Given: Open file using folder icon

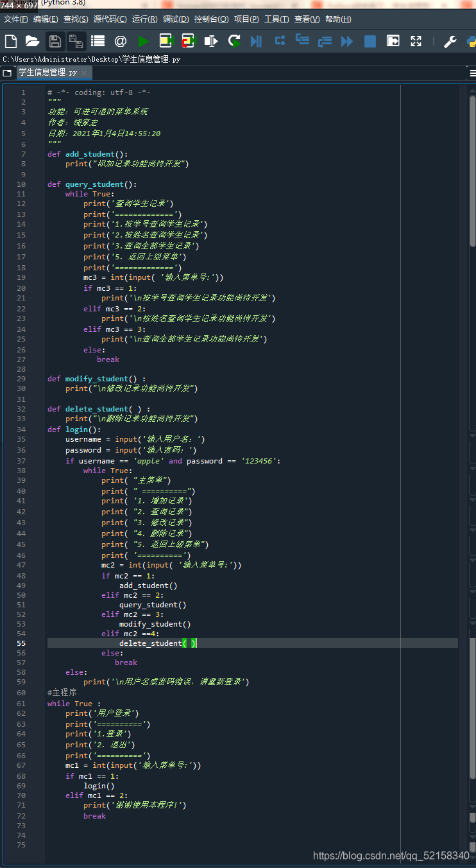Looking at the screenshot, I should pyautogui.click(x=32, y=42).
